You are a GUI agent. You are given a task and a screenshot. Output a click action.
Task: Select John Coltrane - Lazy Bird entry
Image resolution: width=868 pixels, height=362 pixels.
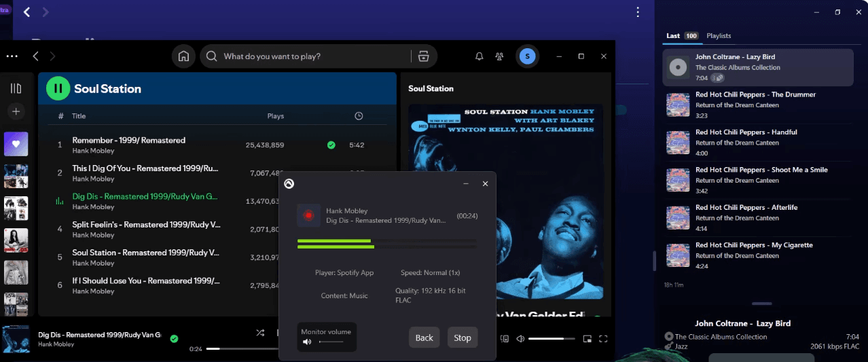[758, 67]
